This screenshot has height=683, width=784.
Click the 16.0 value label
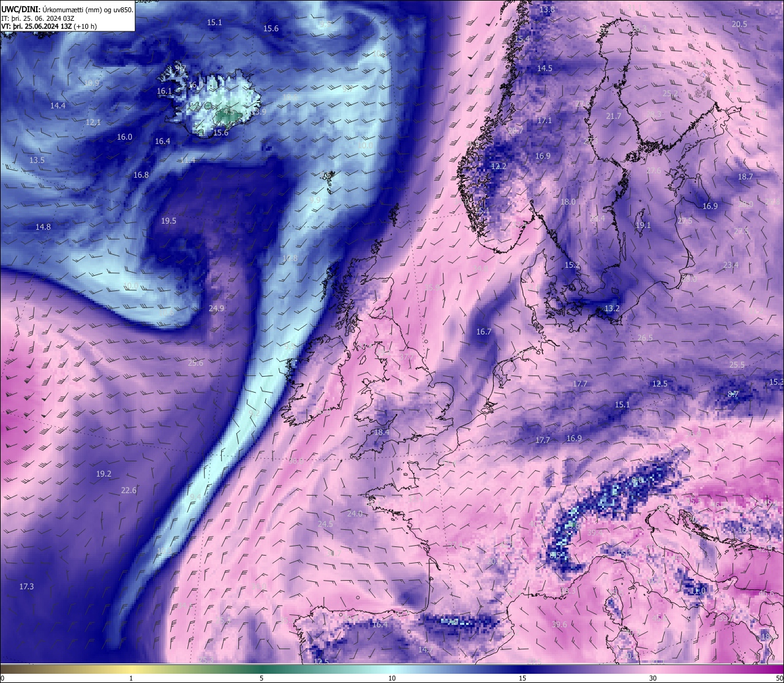coord(124,137)
